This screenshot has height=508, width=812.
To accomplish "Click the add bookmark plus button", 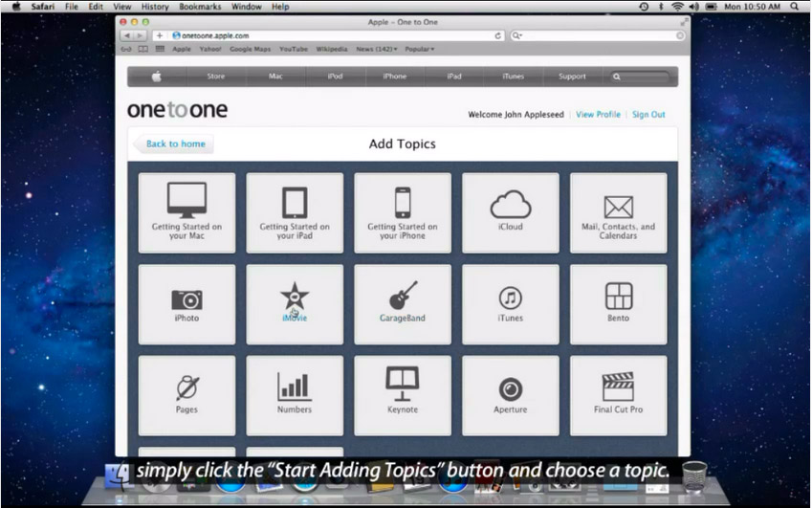I will point(160,35).
